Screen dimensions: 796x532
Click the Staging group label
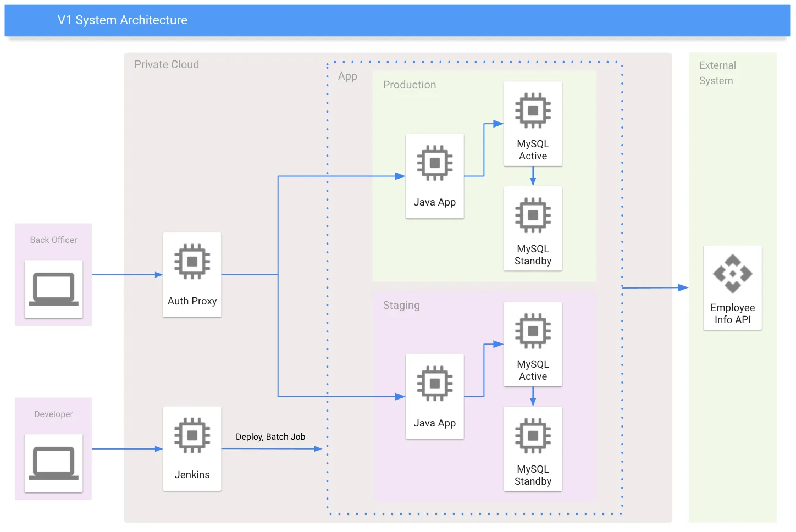(401, 305)
